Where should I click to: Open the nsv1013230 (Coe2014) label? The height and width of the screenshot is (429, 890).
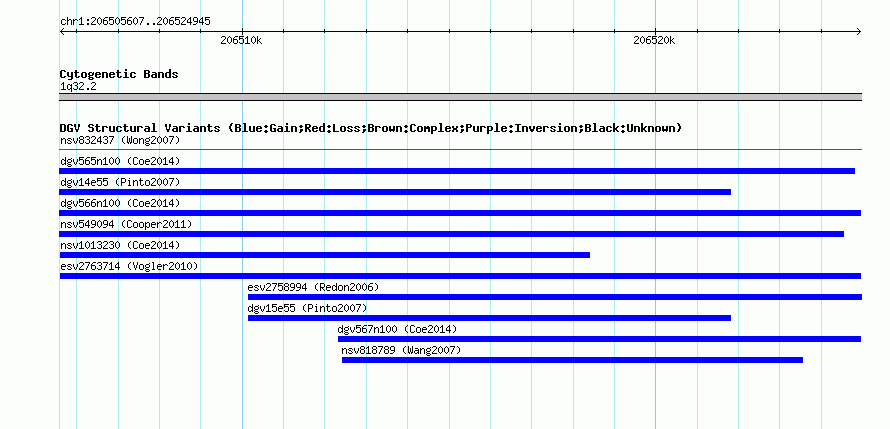pyautogui.click(x=120, y=245)
